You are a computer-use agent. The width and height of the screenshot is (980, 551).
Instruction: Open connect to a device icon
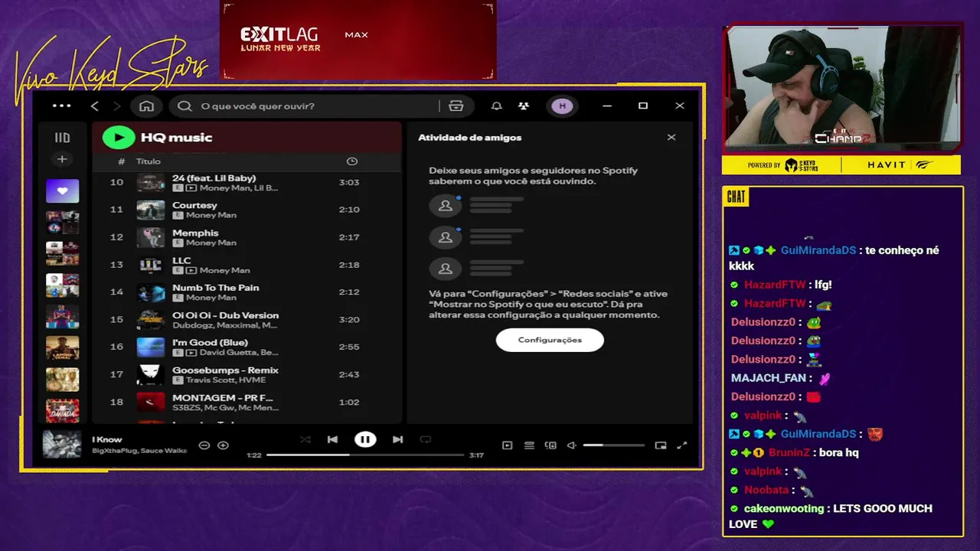tap(550, 445)
